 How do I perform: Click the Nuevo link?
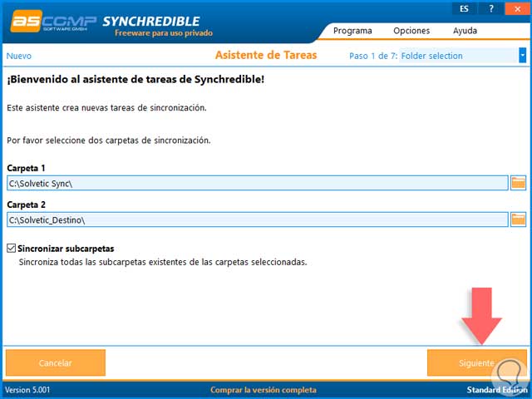point(19,56)
